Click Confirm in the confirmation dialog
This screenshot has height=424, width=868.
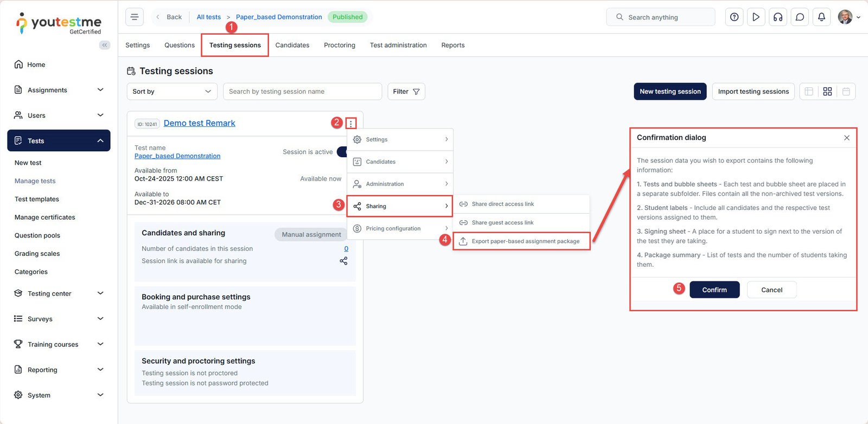click(714, 290)
